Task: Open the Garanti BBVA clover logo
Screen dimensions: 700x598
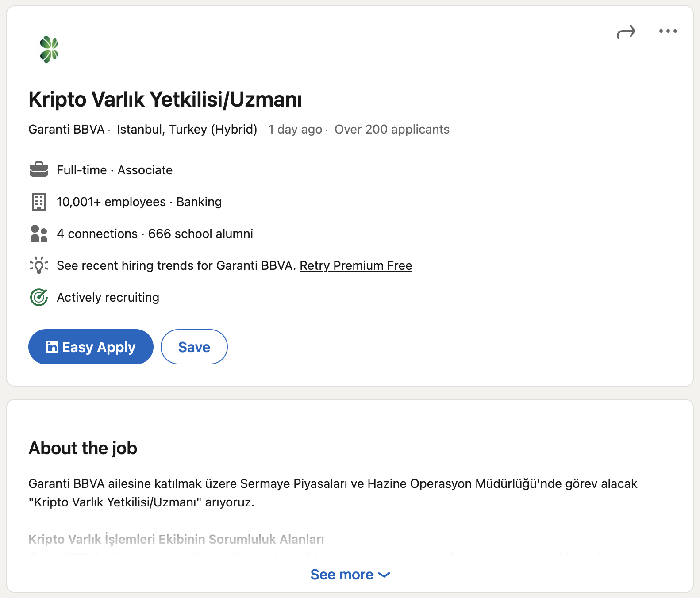Action: [x=49, y=50]
